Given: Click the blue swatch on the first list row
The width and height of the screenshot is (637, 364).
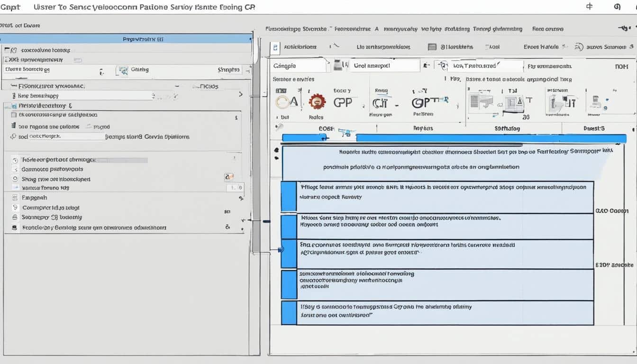Looking at the screenshot, I should click(x=288, y=196).
